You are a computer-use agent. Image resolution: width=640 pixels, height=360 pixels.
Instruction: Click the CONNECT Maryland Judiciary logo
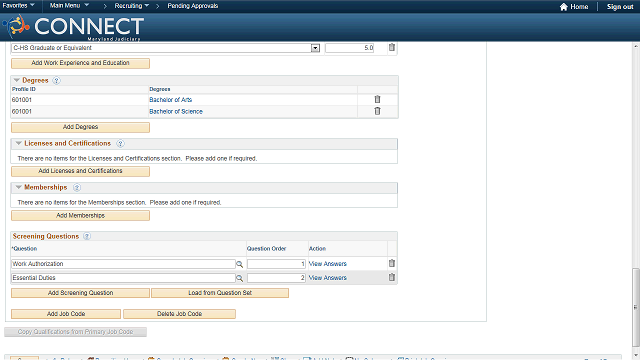(x=73, y=27)
